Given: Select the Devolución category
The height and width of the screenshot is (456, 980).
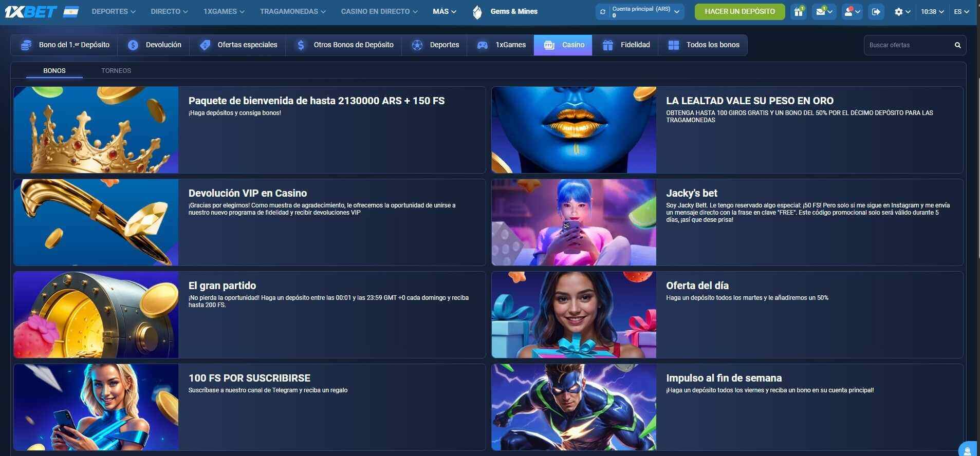Looking at the screenshot, I should click(x=154, y=45).
